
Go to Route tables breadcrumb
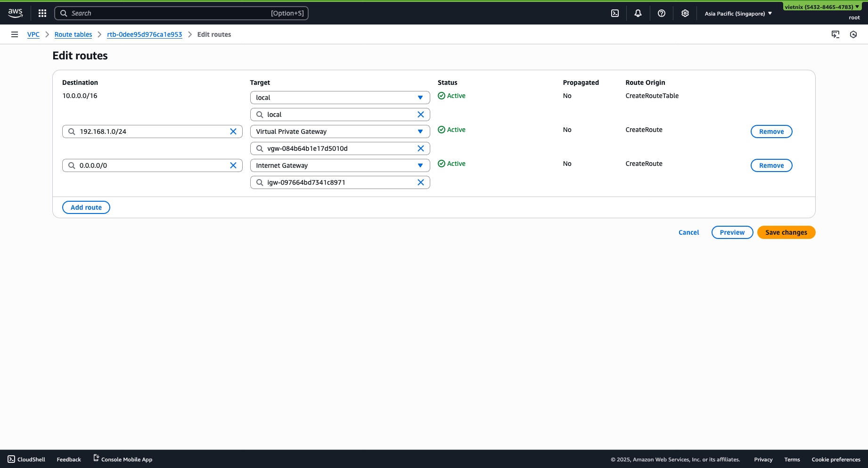(73, 34)
